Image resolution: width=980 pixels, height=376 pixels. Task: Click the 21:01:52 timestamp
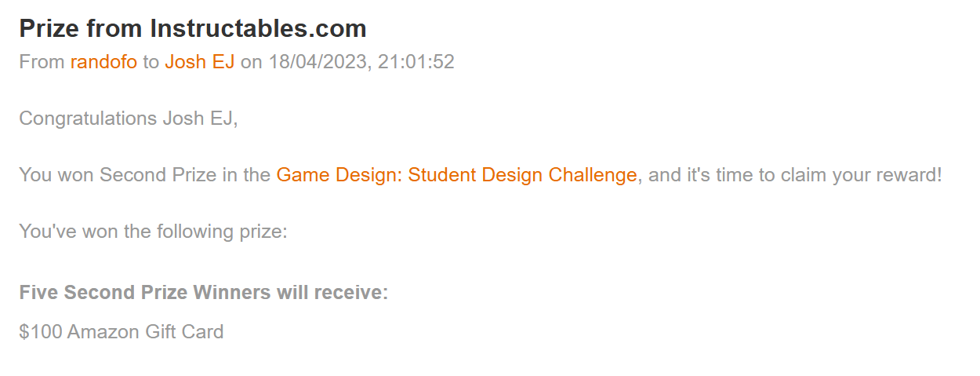coord(416,62)
